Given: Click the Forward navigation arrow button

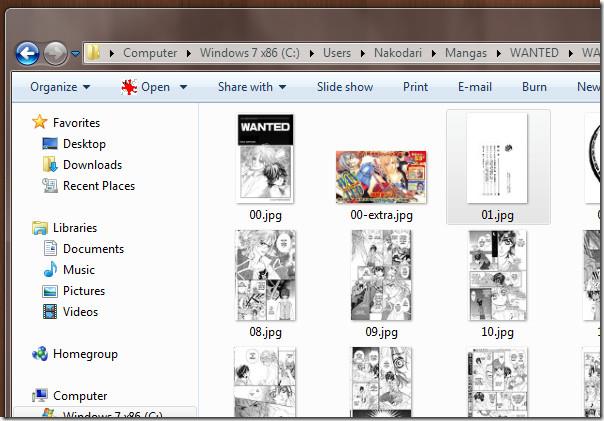Looking at the screenshot, I should (x=55, y=53).
